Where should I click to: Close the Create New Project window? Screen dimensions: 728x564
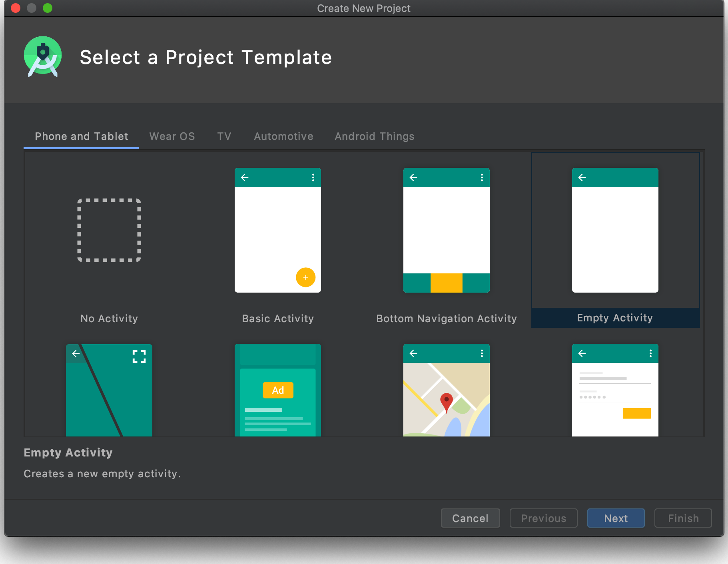pyautogui.click(x=16, y=8)
